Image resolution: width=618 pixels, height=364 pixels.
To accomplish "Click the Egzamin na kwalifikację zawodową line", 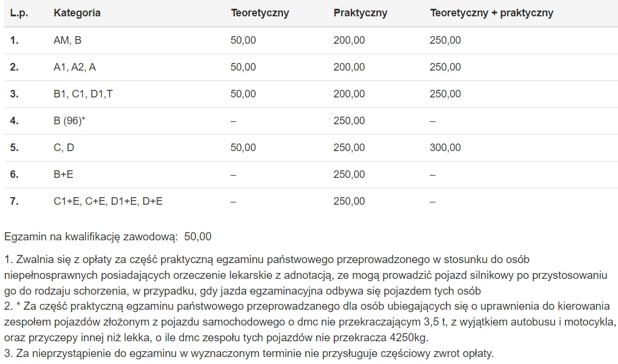I will coord(107,236).
